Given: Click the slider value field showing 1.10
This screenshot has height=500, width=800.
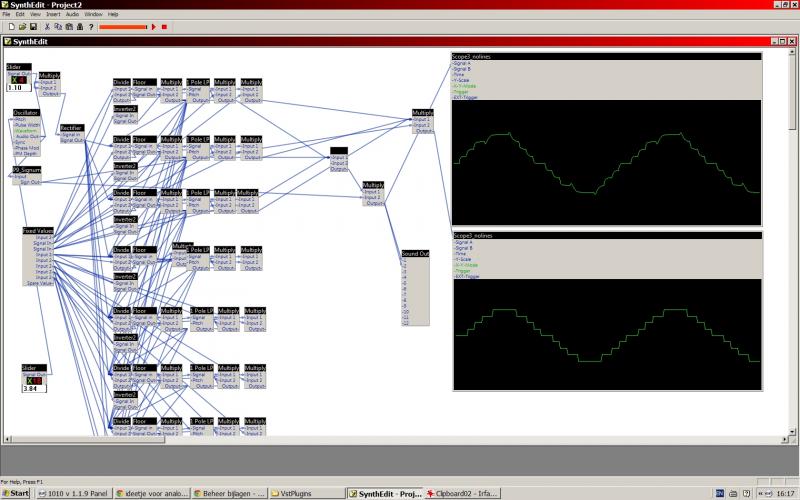Looking at the screenshot, I should pos(19,88).
